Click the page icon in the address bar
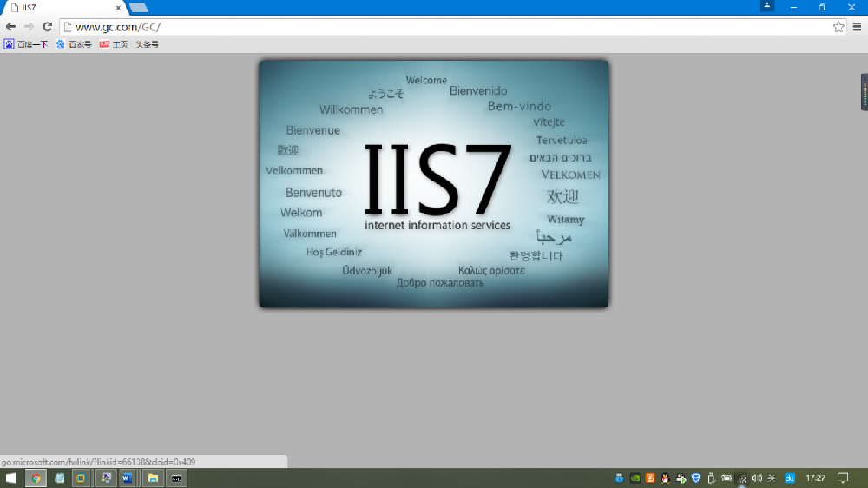This screenshot has width=868, height=488. (x=68, y=27)
